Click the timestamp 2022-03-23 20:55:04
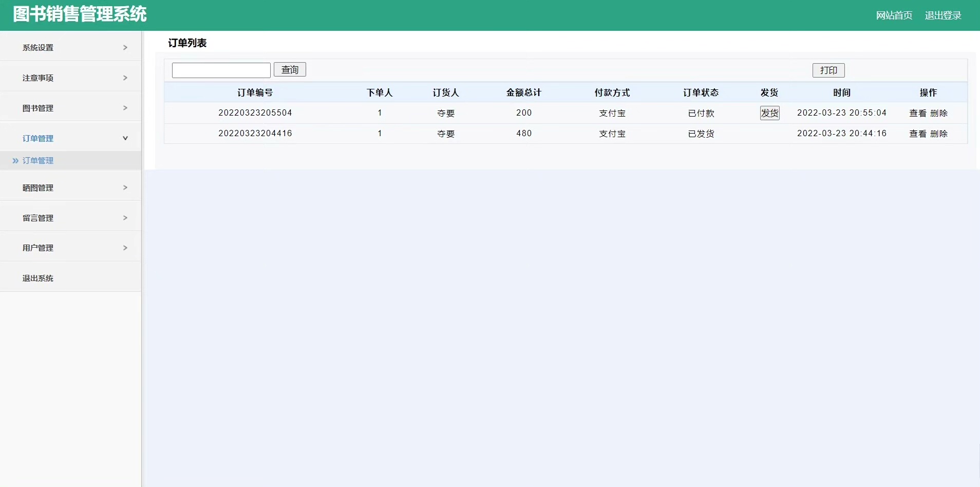 click(x=842, y=113)
